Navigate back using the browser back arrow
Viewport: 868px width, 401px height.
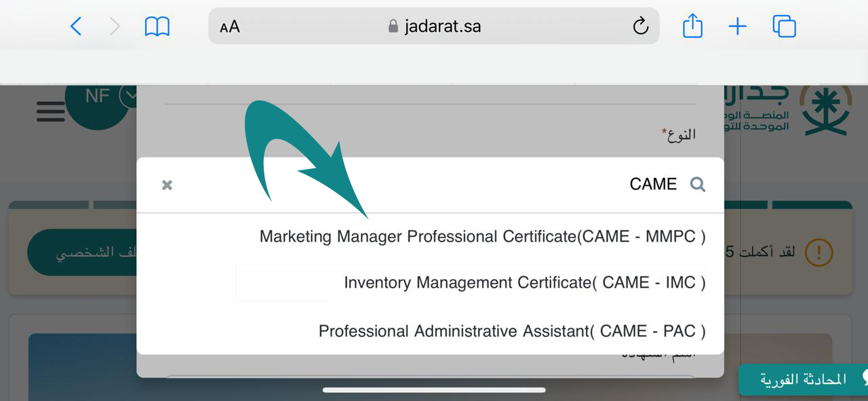point(76,26)
